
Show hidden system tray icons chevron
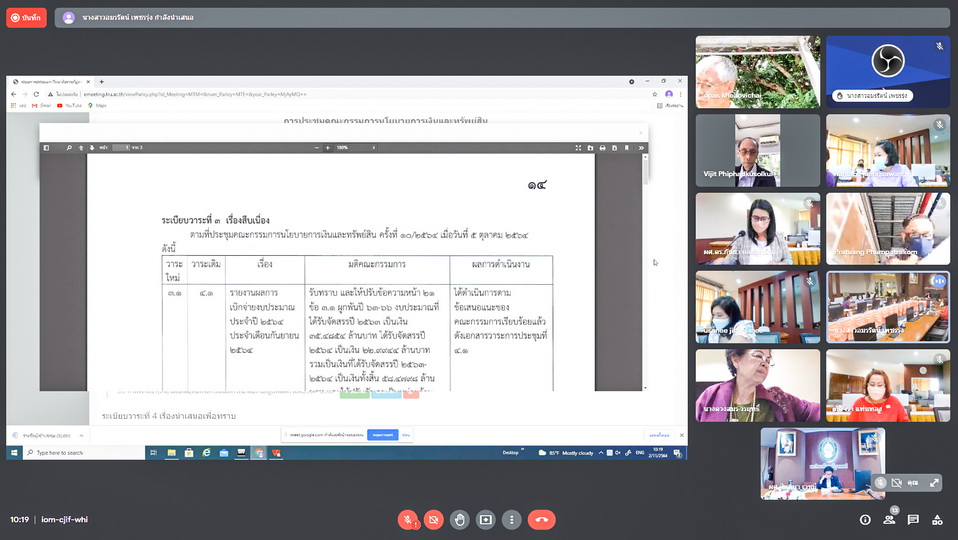point(601,453)
